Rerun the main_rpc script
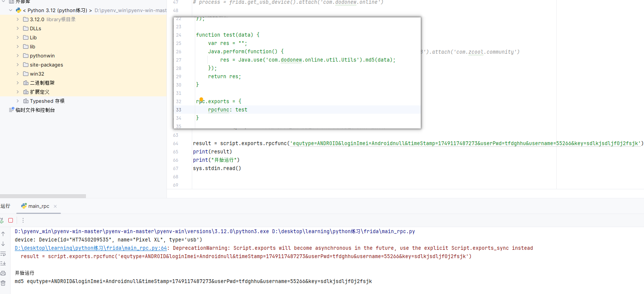This screenshot has width=644, height=294. pos(2,220)
